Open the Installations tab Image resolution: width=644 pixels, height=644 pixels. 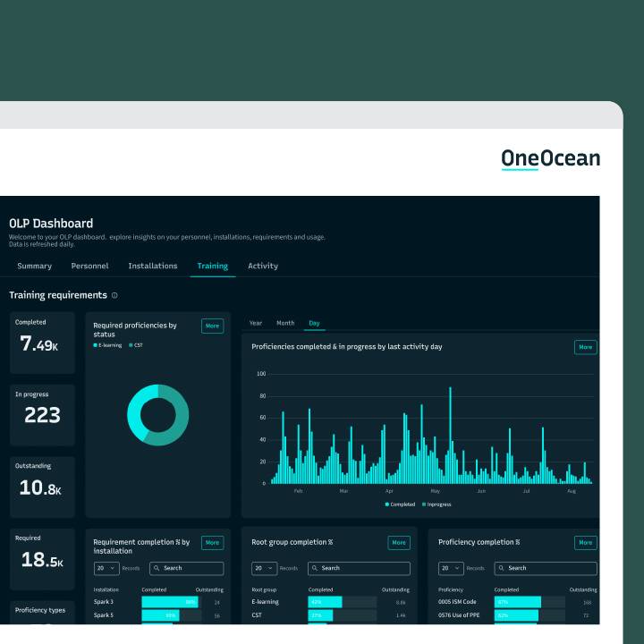pos(152,266)
